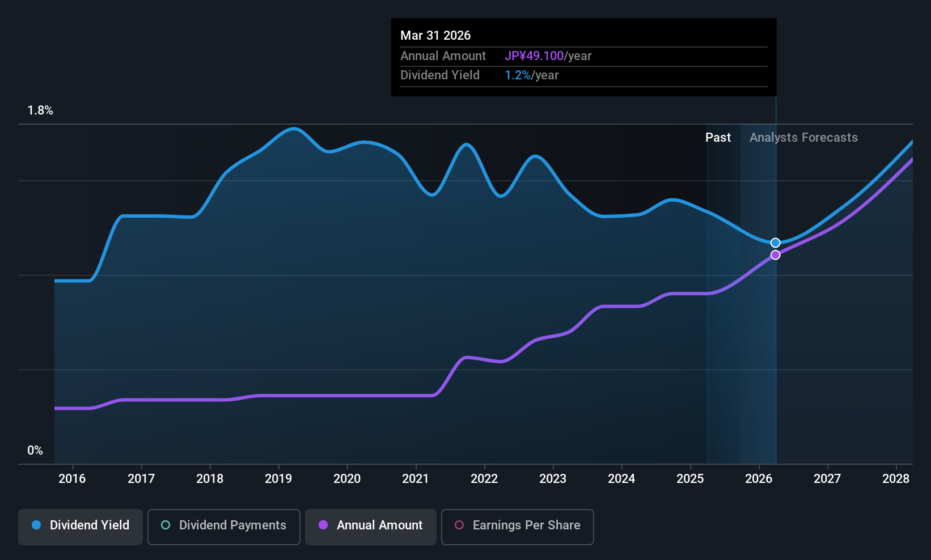The width and height of the screenshot is (931, 560).
Task: Select the blue yield marker at 2026
Action: click(776, 243)
